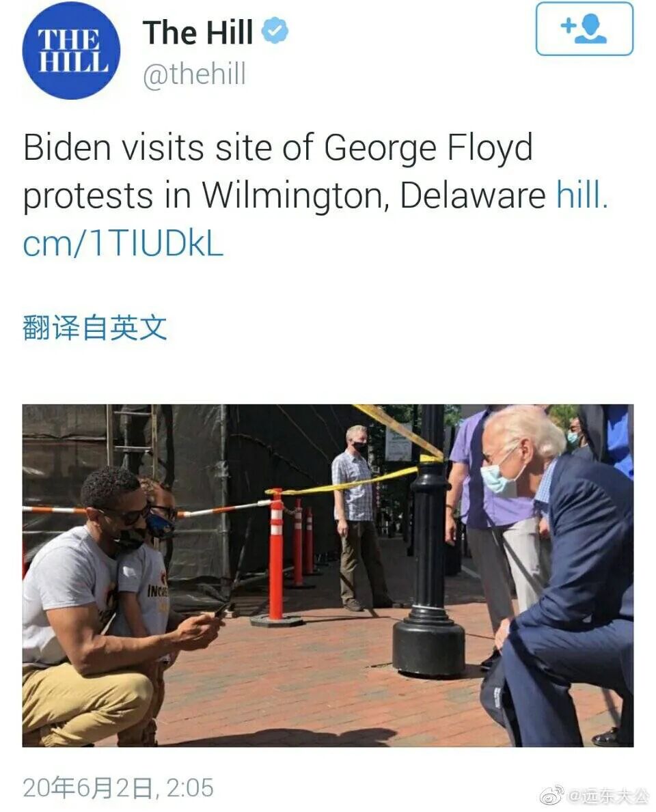Open The Hill profile avatar

(71, 51)
